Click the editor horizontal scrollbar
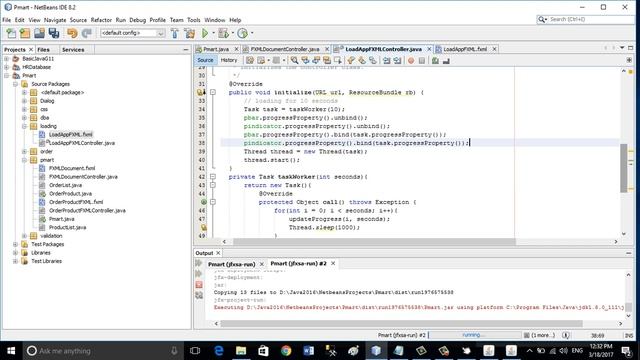640x360 pixels. 374,242
